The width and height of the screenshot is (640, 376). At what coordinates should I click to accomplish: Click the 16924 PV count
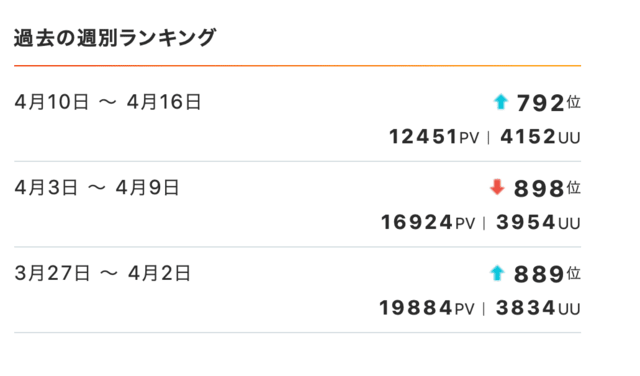pyautogui.click(x=428, y=222)
